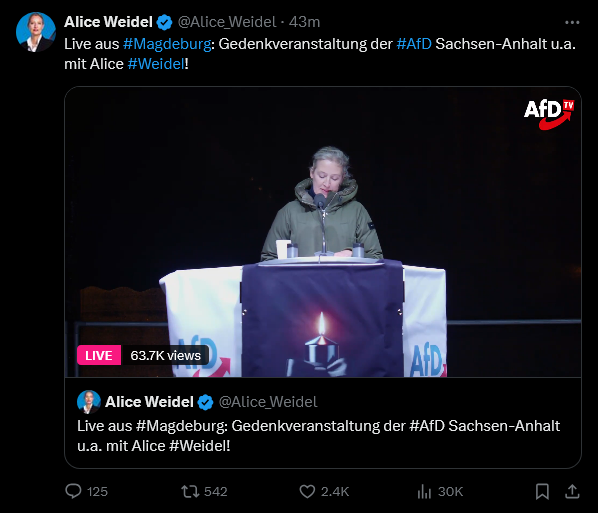The image size is (598, 513).
Task: Follow the #Magdeburg hashtag link
Action: pos(167,44)
